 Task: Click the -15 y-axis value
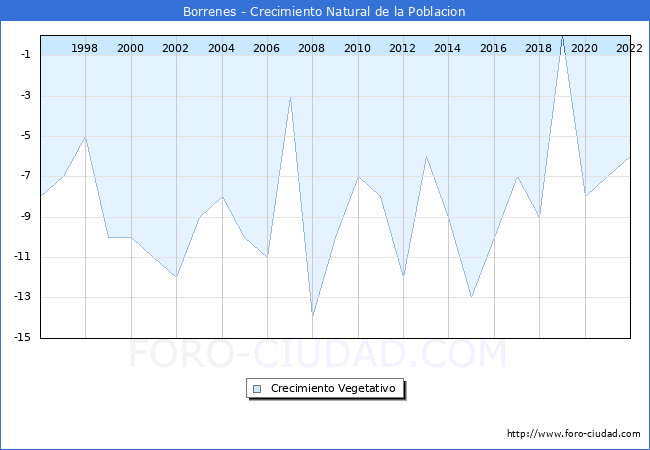click(x=22, y=337)
